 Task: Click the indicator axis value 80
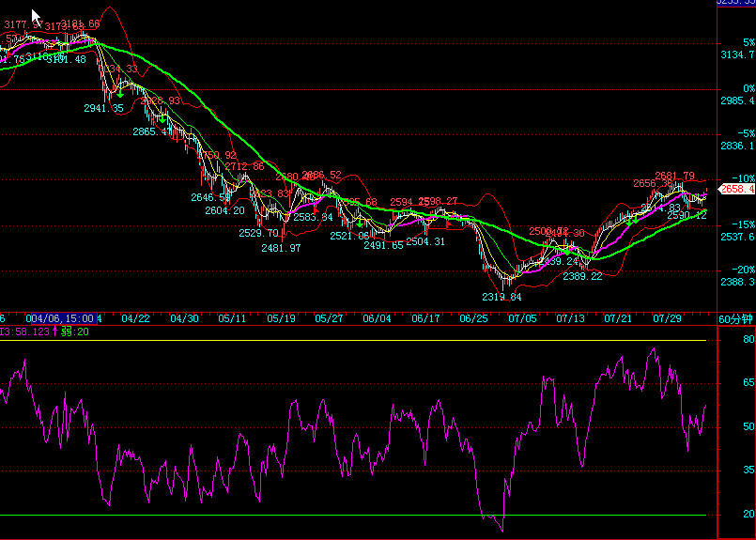tap(748, 340)
